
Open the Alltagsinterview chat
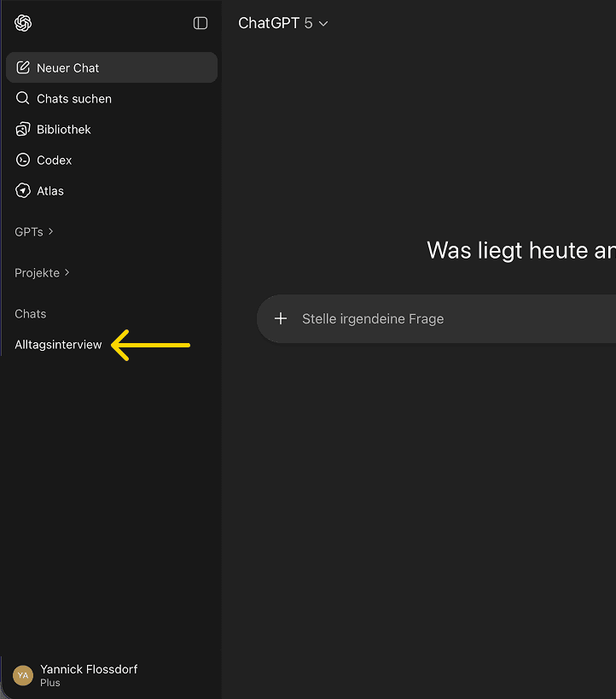(x=58, y=345)
